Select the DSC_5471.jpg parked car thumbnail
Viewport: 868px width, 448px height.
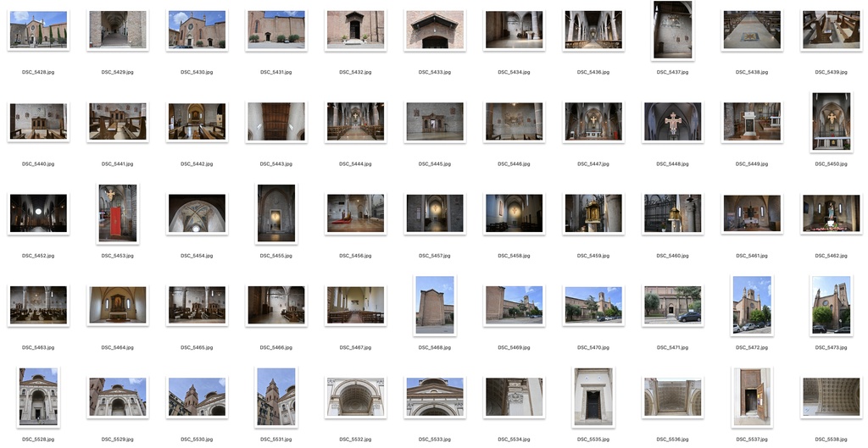672,306
